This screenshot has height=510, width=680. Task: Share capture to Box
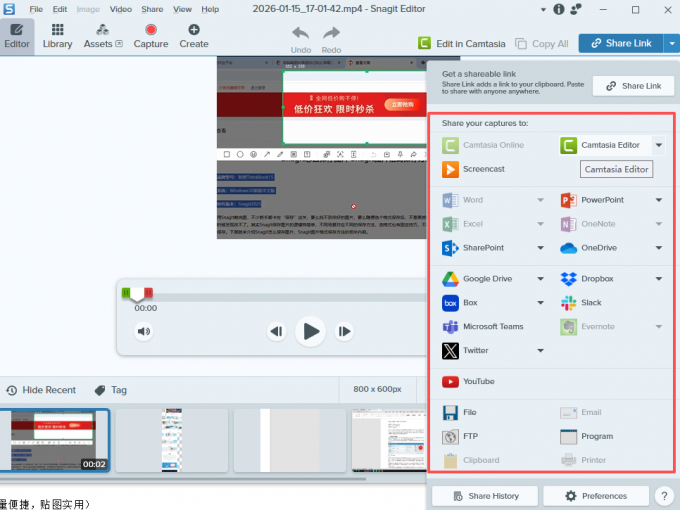point(469,302)
